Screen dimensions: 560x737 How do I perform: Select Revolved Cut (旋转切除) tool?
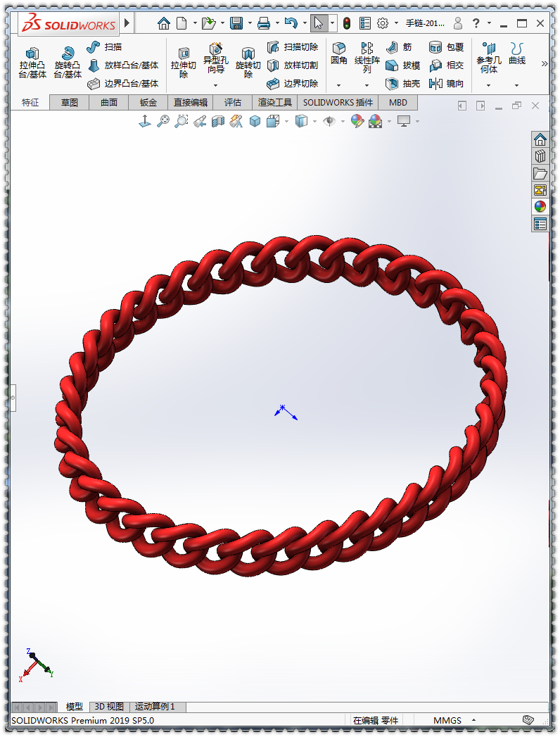(x=248, y=63)
